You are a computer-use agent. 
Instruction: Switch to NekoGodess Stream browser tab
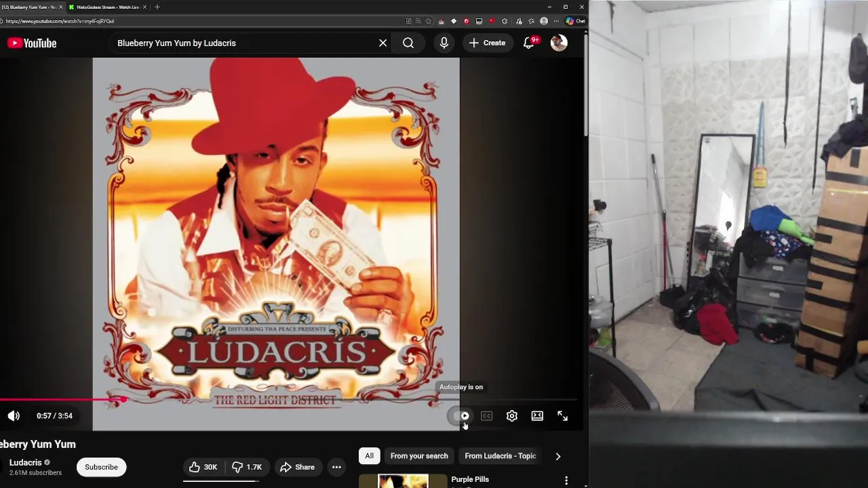(107, 7)
